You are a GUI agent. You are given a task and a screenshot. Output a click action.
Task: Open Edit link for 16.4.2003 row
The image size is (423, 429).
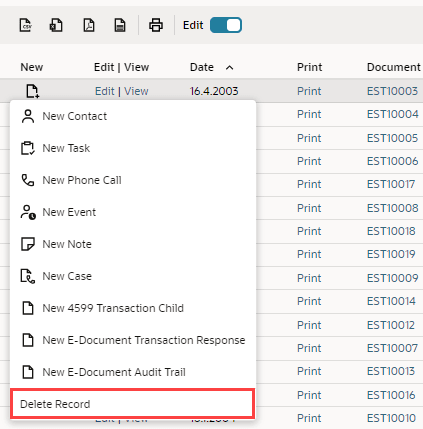click(x=105, y=91)
